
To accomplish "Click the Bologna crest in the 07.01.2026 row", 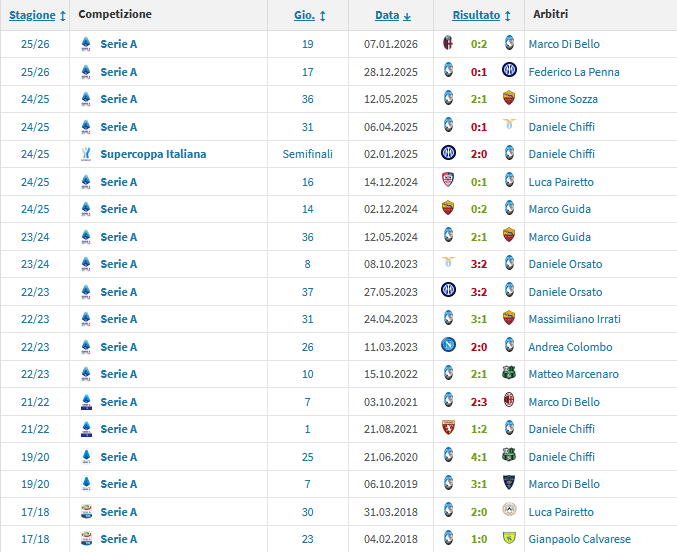I will (448, 44).
